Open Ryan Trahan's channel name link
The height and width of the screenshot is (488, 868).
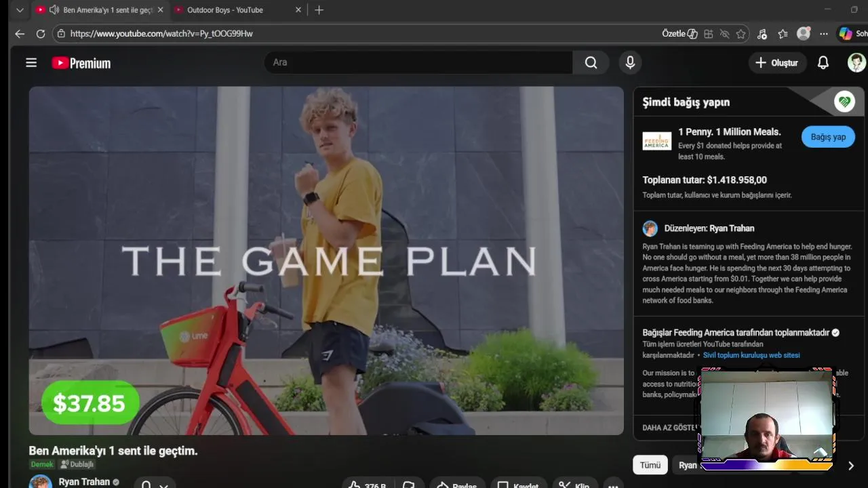pos(84,482)
